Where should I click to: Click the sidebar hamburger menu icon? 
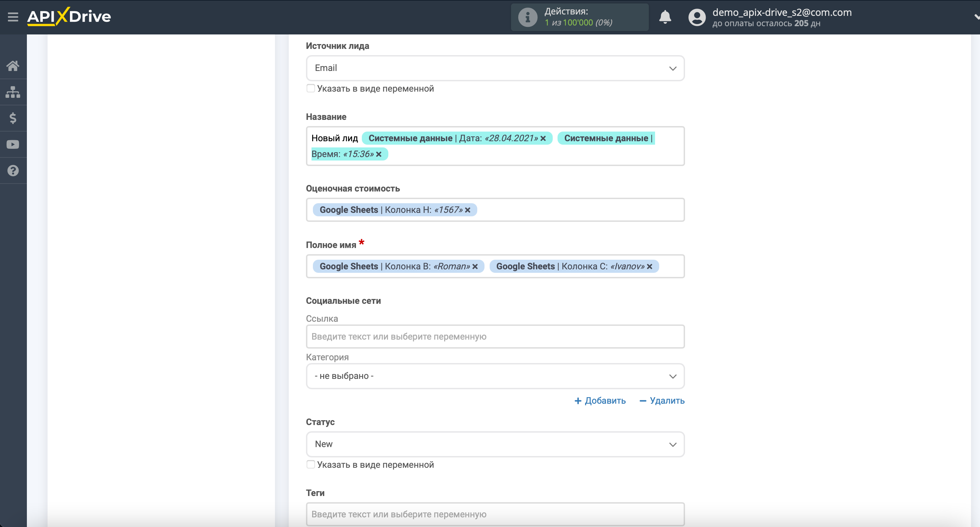pyautogui.click(x=12, y=17)
